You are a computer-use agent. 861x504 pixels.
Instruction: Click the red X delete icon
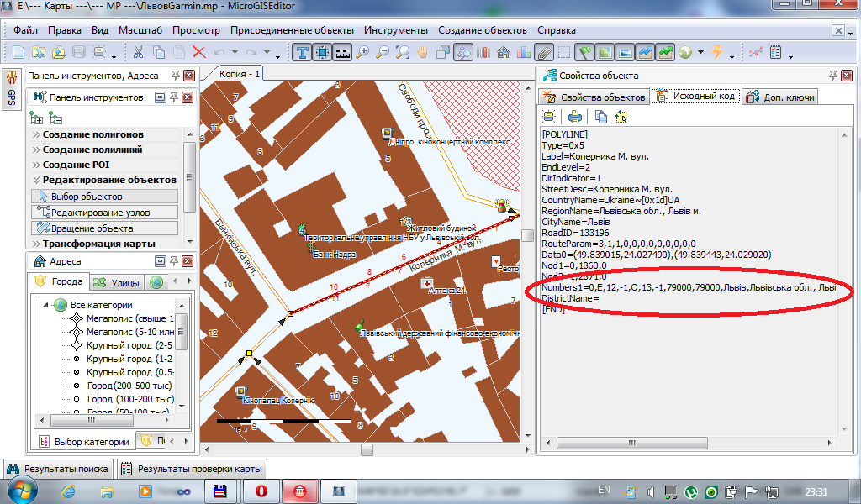click(x=199, y=52)
